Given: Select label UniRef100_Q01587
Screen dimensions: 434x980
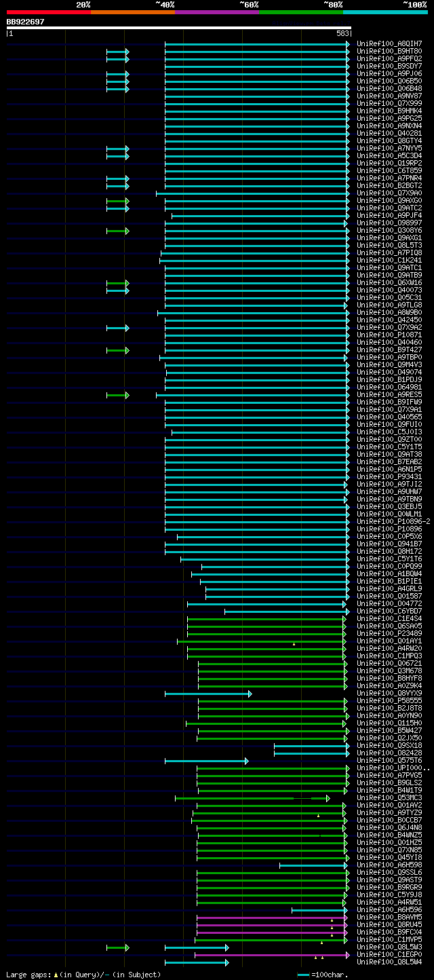Looking at the screenshot, I should (x=389, y=596).
